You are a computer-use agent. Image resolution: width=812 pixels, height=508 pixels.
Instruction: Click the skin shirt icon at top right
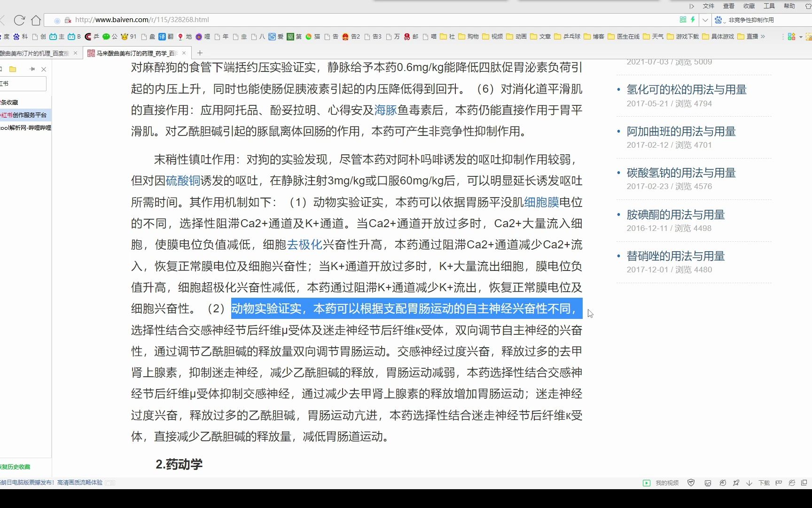[808, 6]
